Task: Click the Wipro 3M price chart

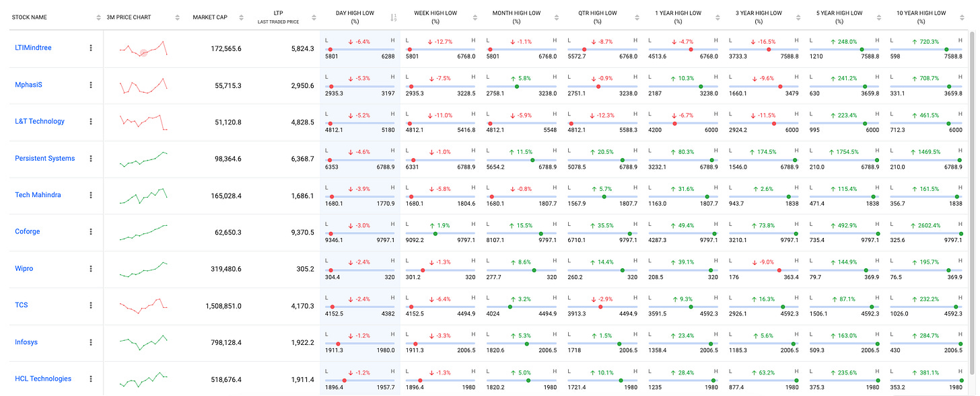Action: point(143,269)
